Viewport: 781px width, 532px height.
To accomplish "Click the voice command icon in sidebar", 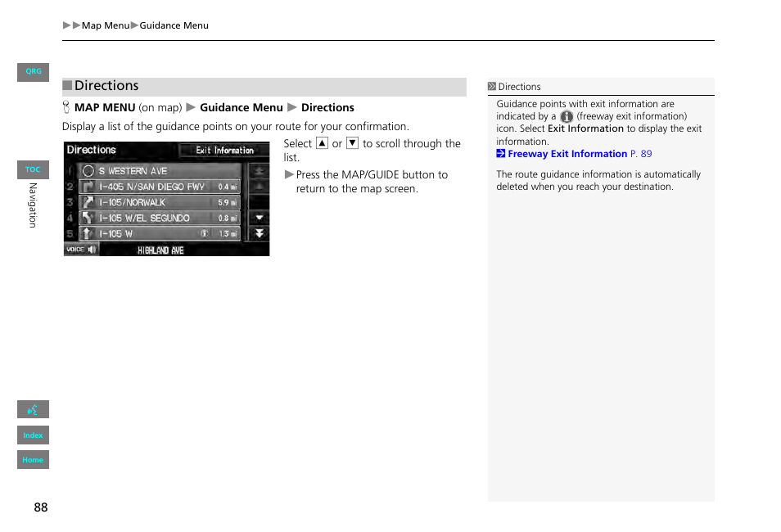I will pyautogui.click(x=33, y=409).
